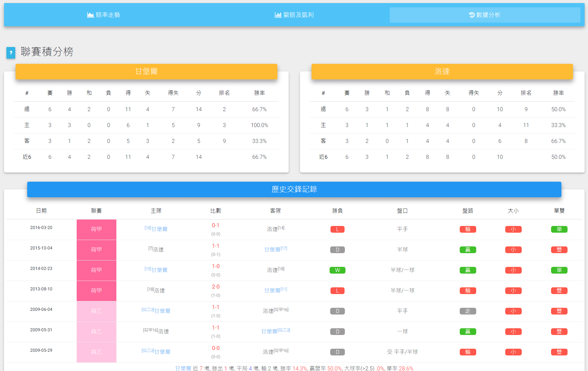The width and height of the screenshot is (588, 371).
Task: Click the orange 甘堡爾 standings header
Action: 146,71
